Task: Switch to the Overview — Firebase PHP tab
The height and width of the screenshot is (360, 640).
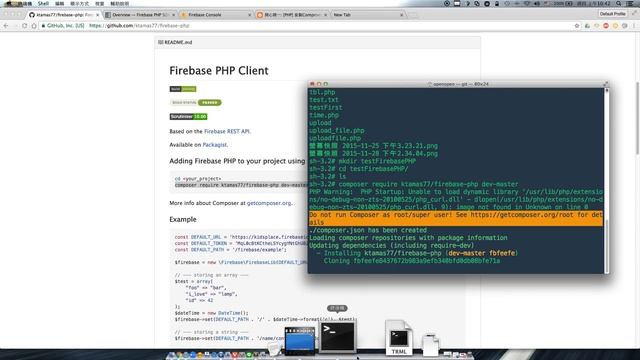Action: [x=140, y=15]
